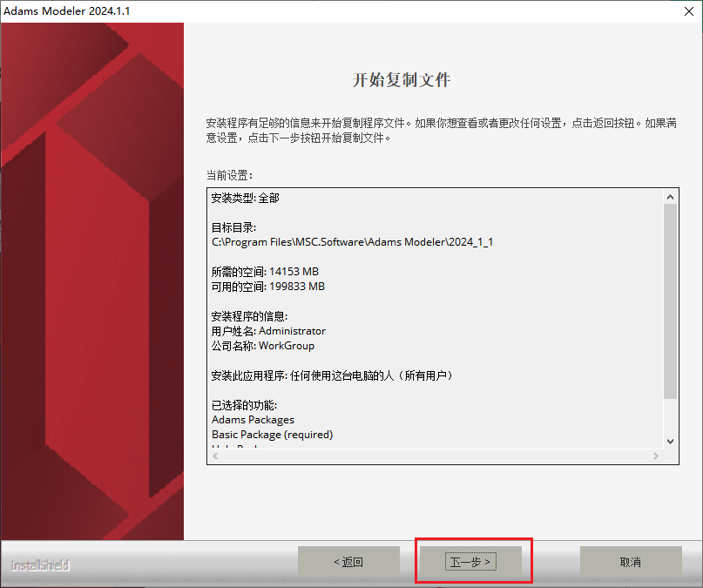Click the line 可用的空间: 199833 MB
The width and height of the screenshot is (703, 588).
(268, 287)
